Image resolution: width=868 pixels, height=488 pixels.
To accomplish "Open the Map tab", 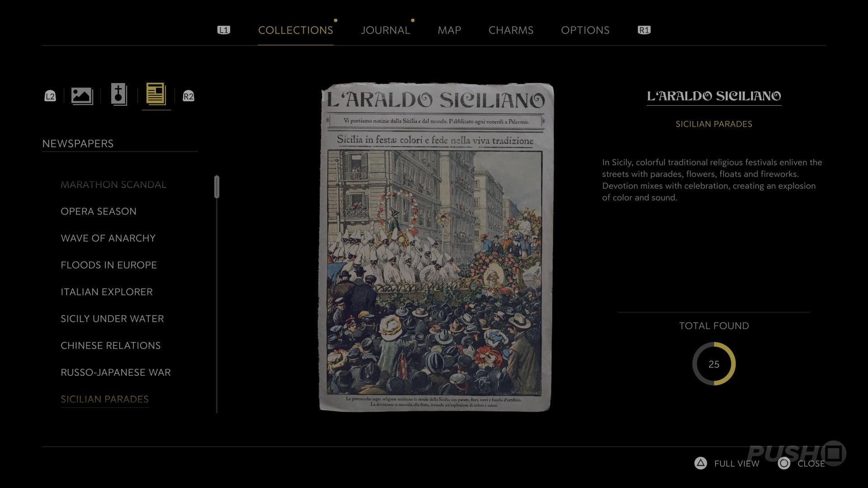I will click(x=449, y=30).
